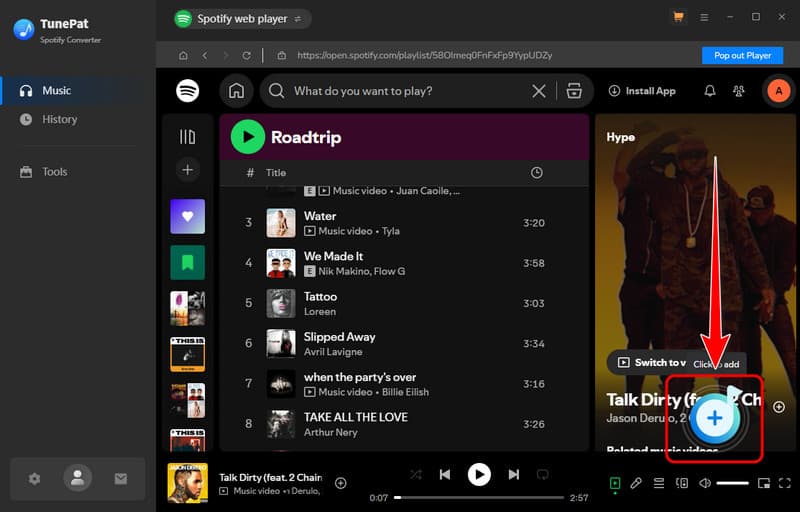This screenshot has width=800, height=512.
Task: Open Friend Activity icon
Action: tap(739, 91)
